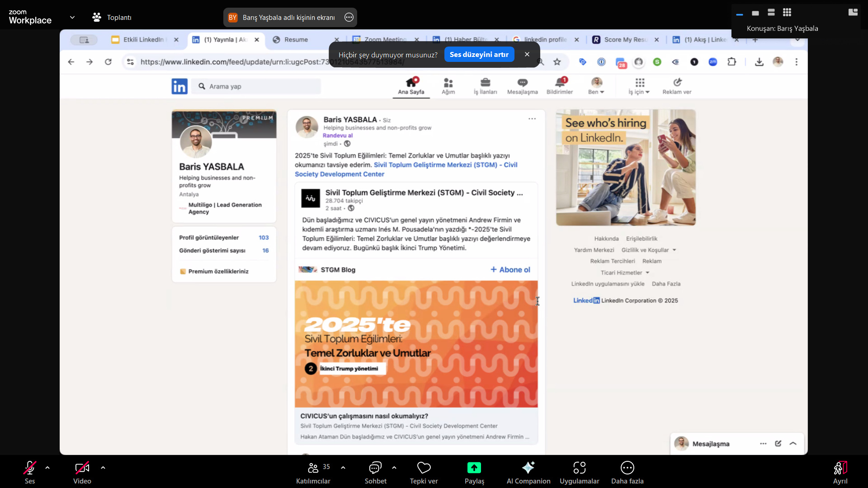Open screen share options ellipsis

349,17
